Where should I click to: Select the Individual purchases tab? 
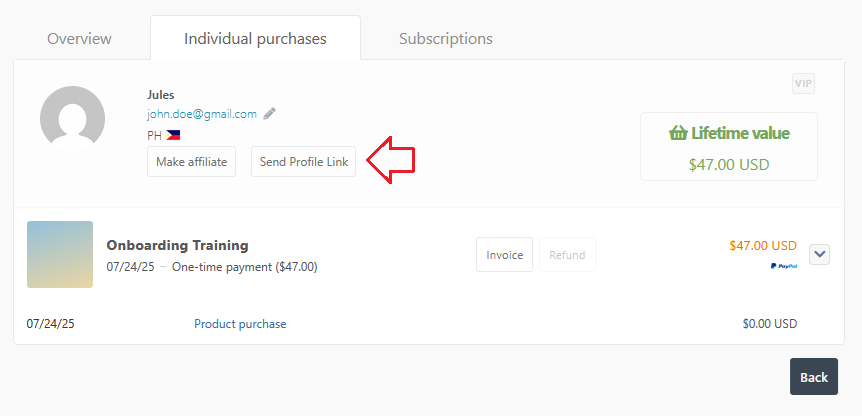(x=255, y=39)
